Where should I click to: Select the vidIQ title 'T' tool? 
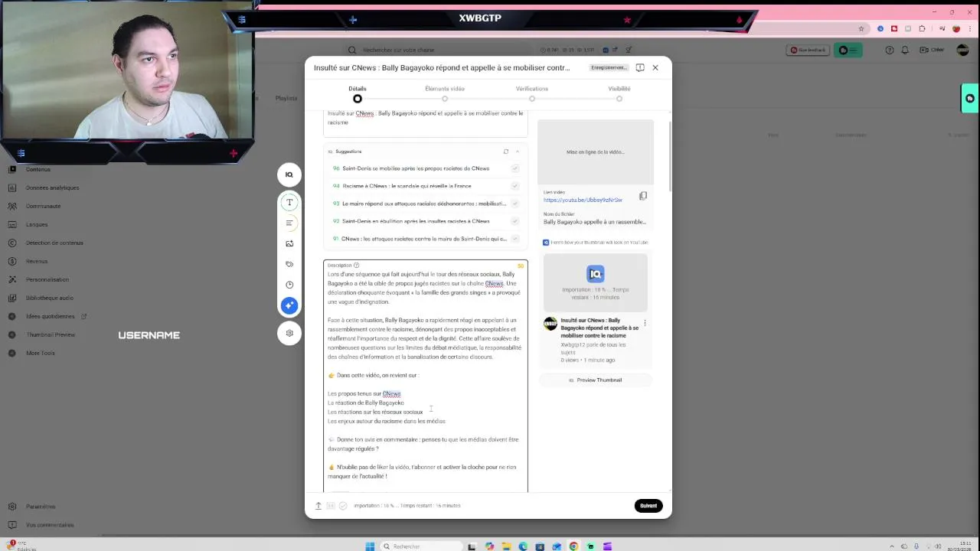(x=289, y=202)
